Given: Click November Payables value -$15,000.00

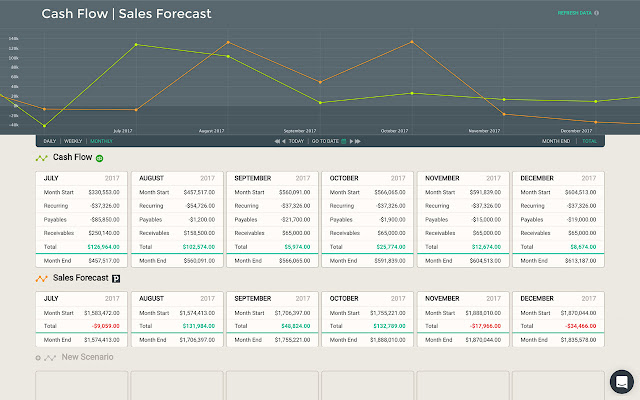Looking at the screenshot, I should click(486, 220).
